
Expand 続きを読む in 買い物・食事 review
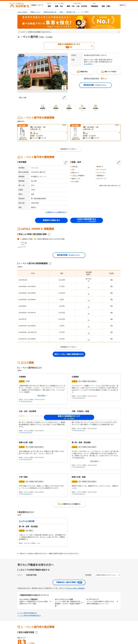click(x=95, y=461)
